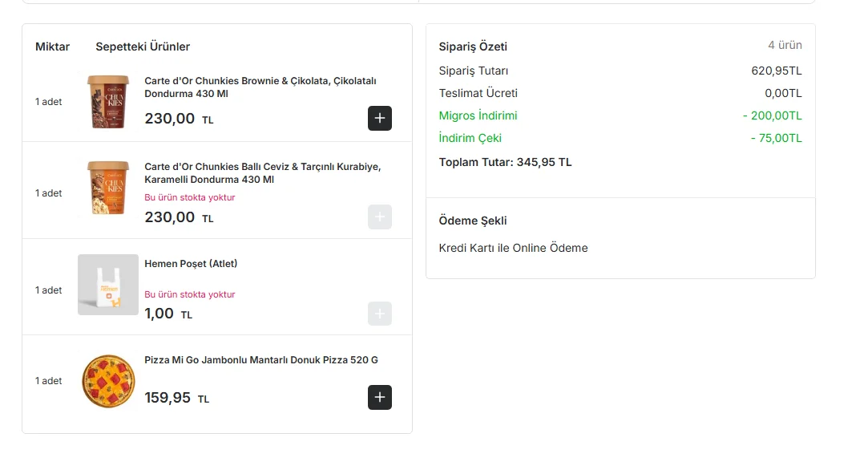Click the greyed plus button for Hemen Poşet
Screen dimensions: 868x474
(380, 314)
